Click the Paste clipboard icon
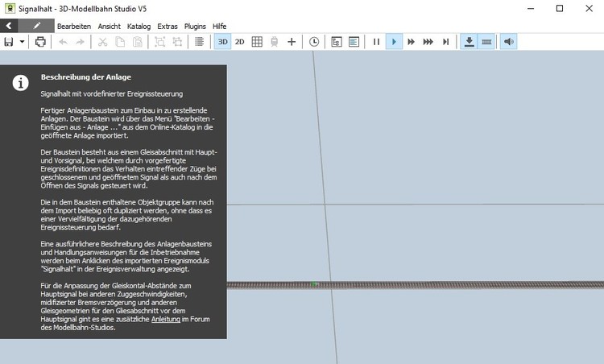This screenshot has height=364, width=604. [x=138, y=42]
